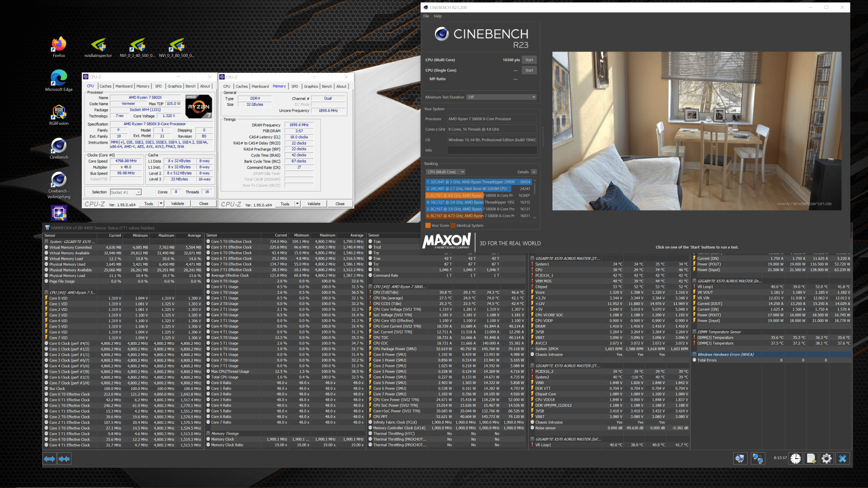This screenshot has width=868, height=488.
Task: Close HWiNFO sensors with blue X icon
Action: [842, 459]
